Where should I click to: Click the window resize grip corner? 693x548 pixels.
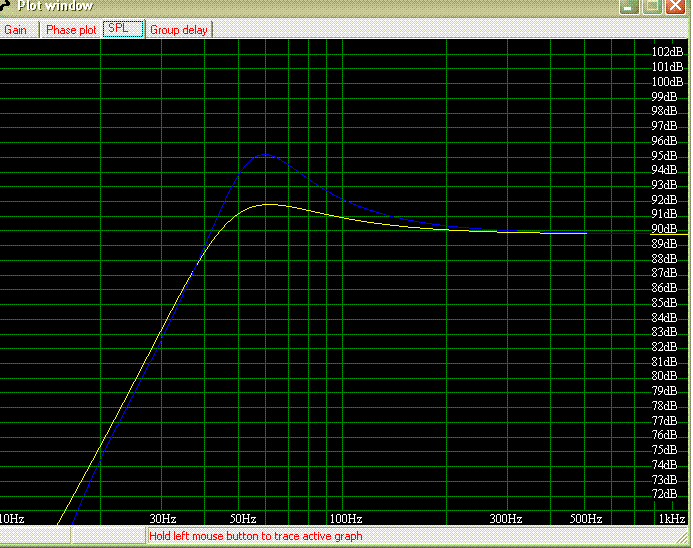click(x=683, y=538)
